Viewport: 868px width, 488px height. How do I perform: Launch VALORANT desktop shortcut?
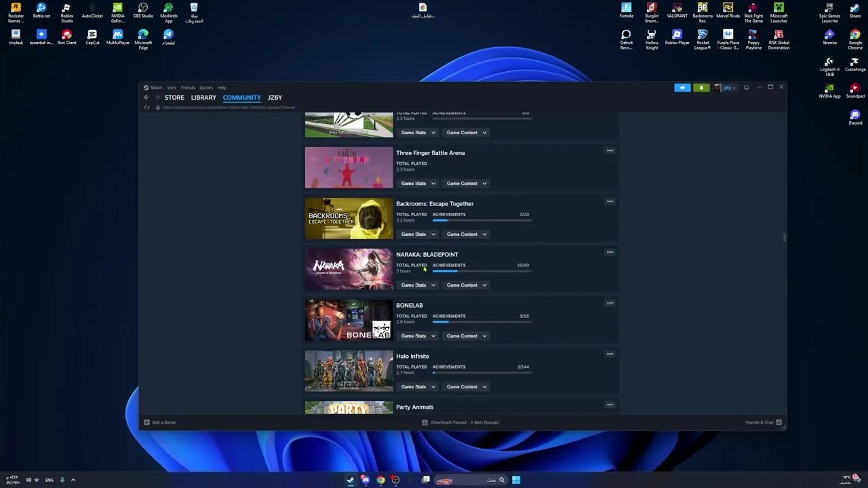click(677, 11)
